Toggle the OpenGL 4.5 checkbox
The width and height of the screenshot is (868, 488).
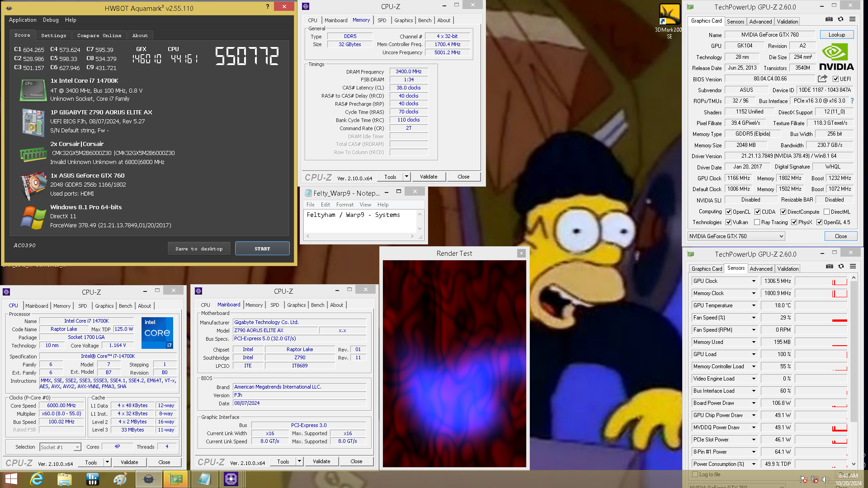pyautogui.click(x=820, y=222)
